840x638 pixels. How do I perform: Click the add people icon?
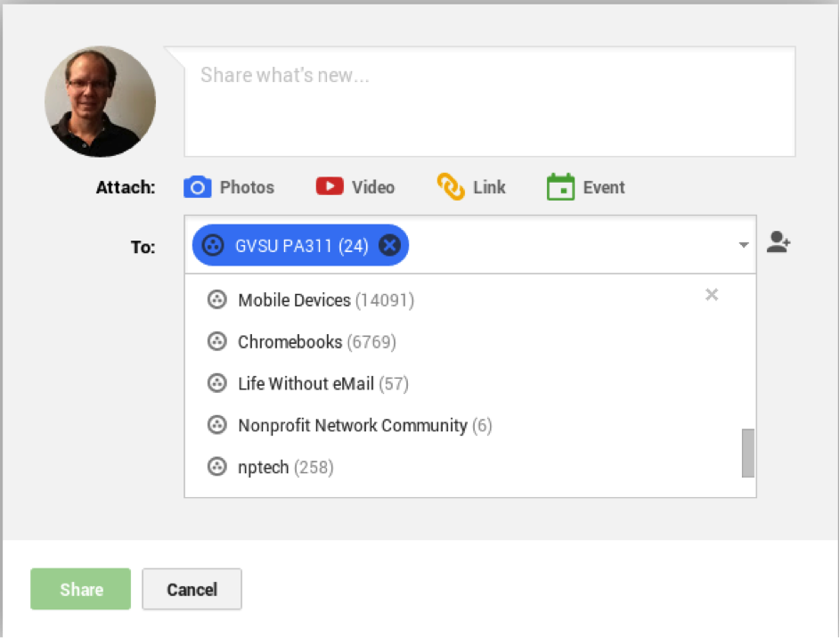click(779, 243)
